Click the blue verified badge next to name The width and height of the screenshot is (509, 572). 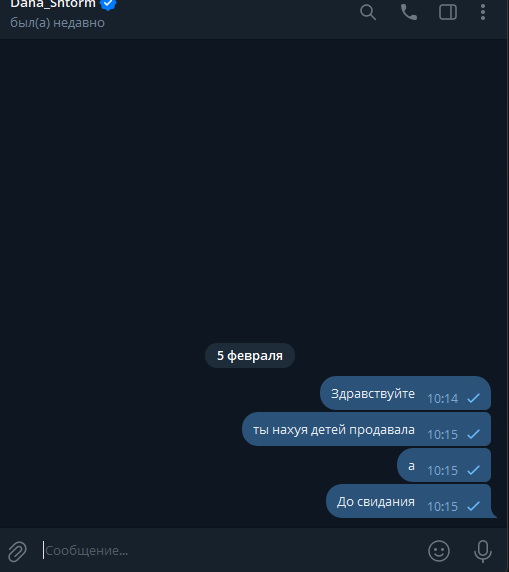108,4
